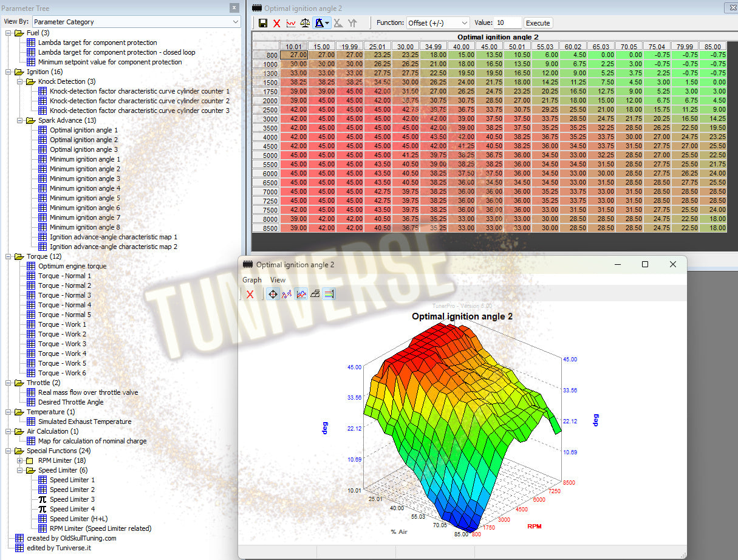Click the 800 RPM row header in the table
738x560 pixels.
[x=265, y=55]
